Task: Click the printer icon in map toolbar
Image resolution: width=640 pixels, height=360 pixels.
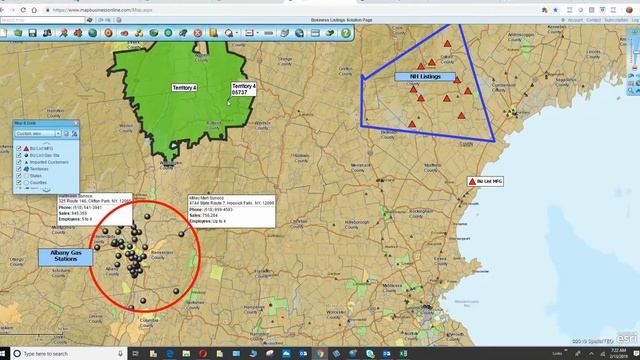Action: [x=284, y=33]
